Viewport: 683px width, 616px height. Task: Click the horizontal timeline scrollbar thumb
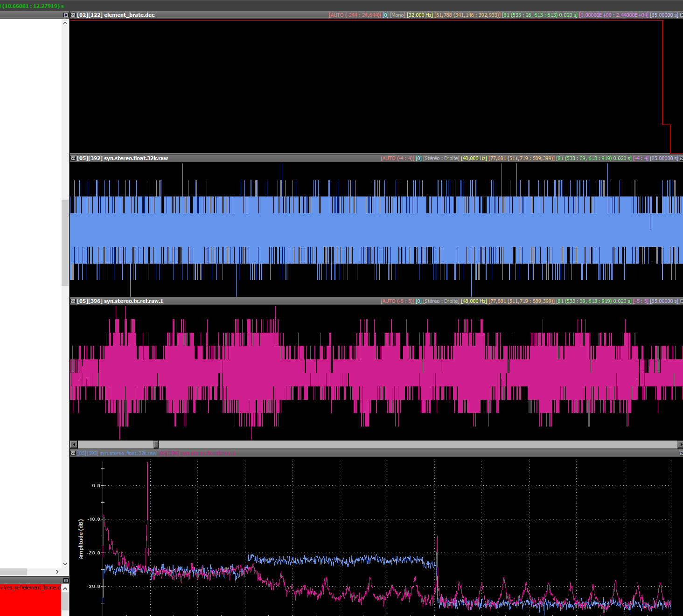[156, 444]
